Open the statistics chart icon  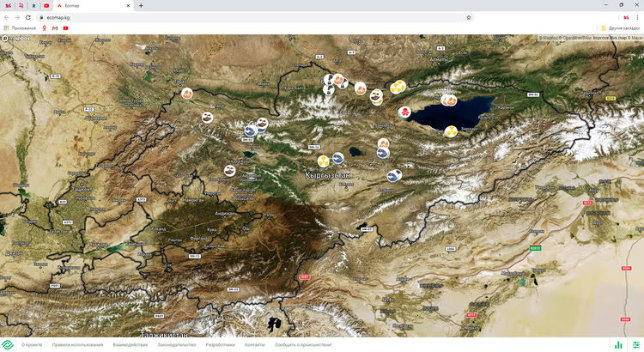click(x=617, y=344)
